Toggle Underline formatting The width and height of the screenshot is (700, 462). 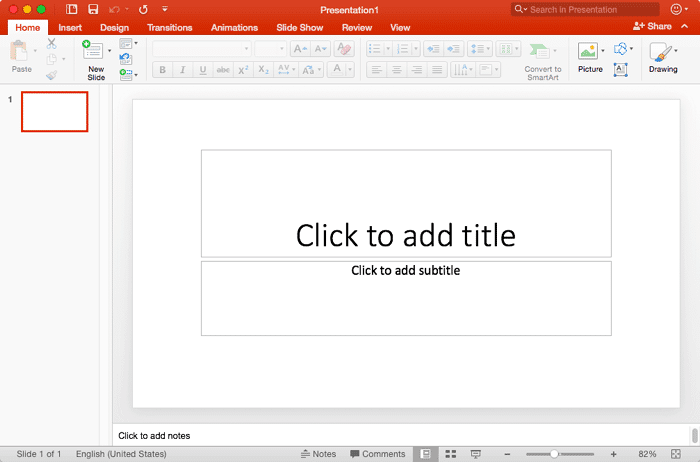tap(203, 70)
